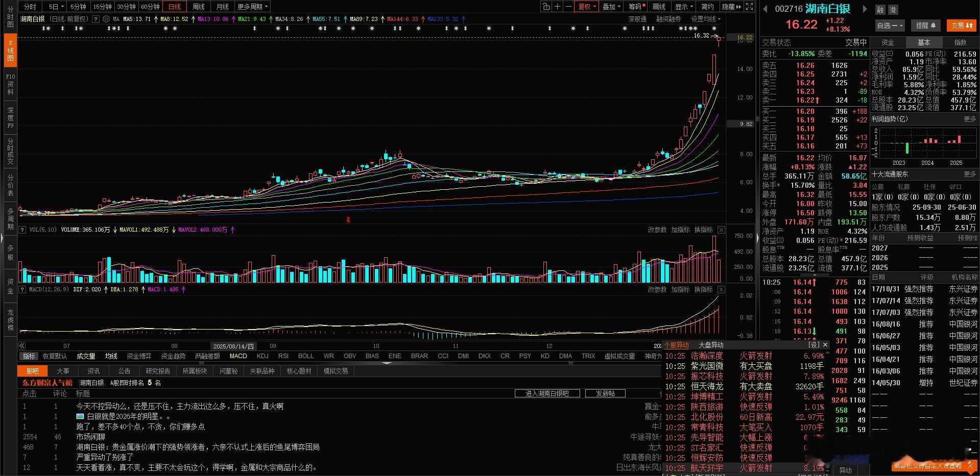Switch chart period to 60分钟

[150, 7]
